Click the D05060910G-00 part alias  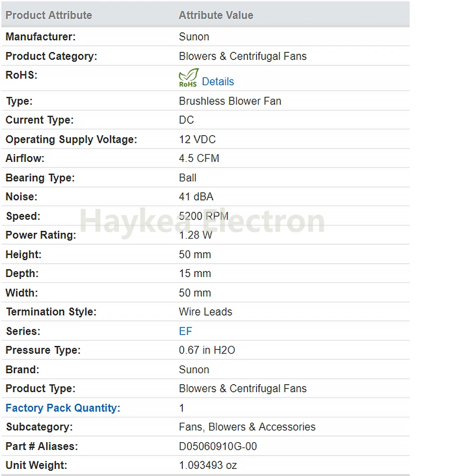[x=218, y=446]
